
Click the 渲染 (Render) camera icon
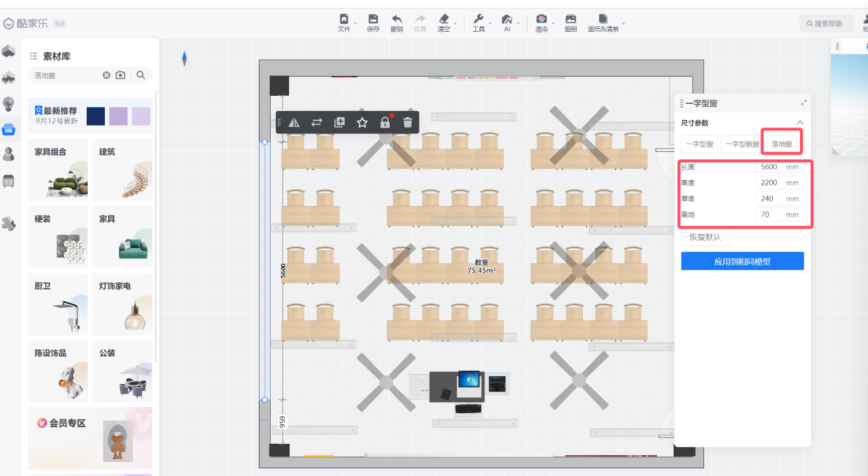(541, 19)
